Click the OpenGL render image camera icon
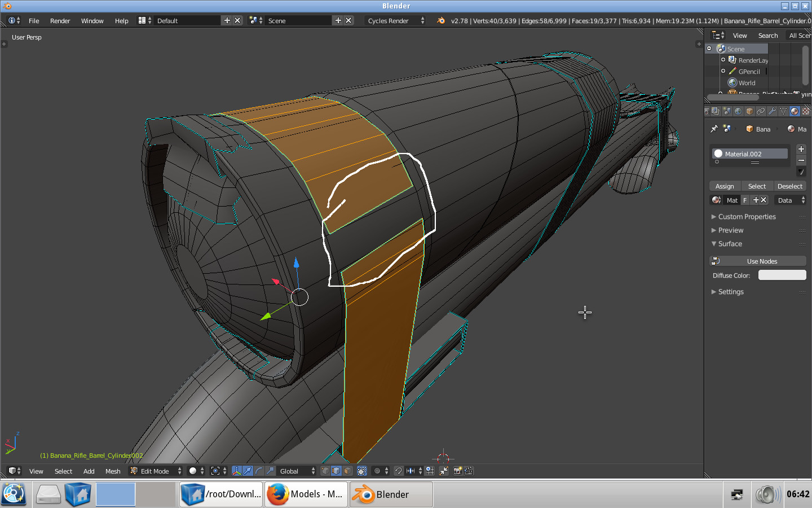 click(x=457, y=471)
